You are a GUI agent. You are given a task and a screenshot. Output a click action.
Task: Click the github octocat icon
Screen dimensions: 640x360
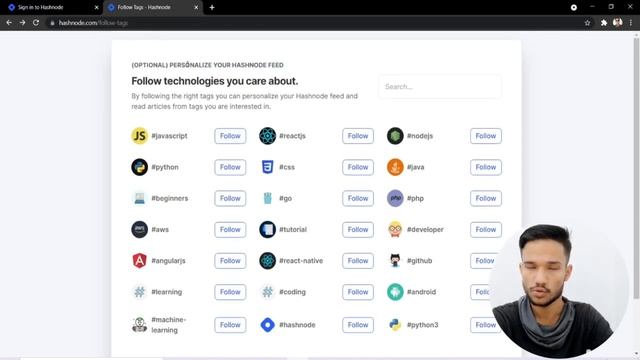click(x=395, y=260)
